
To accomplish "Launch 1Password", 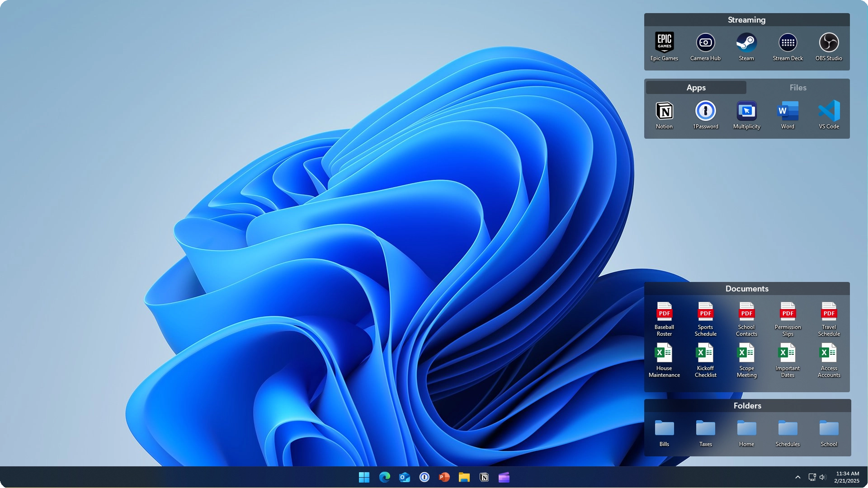I will point(705,112).
